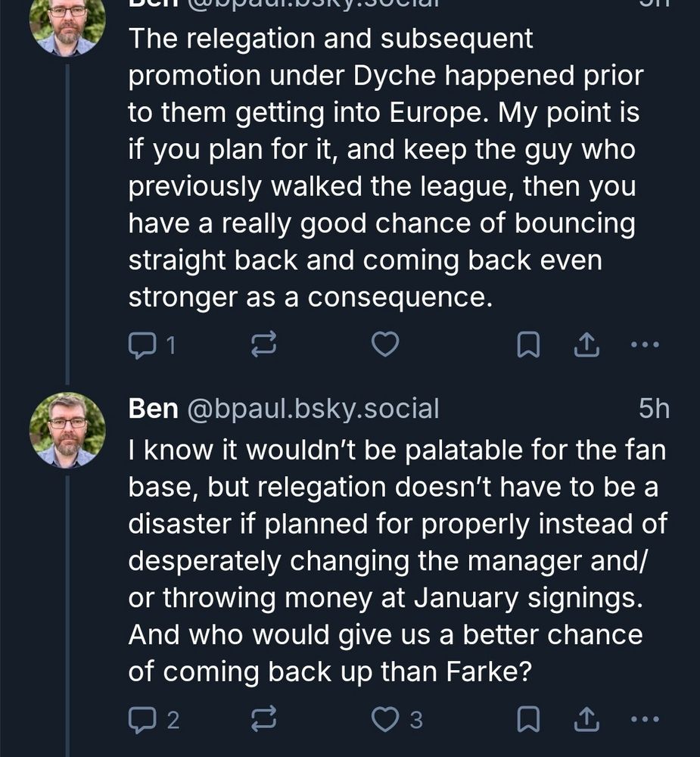Bookmark the first post about Europe
700x757 pixels.
pyautogui.click(x=528, y=346)
